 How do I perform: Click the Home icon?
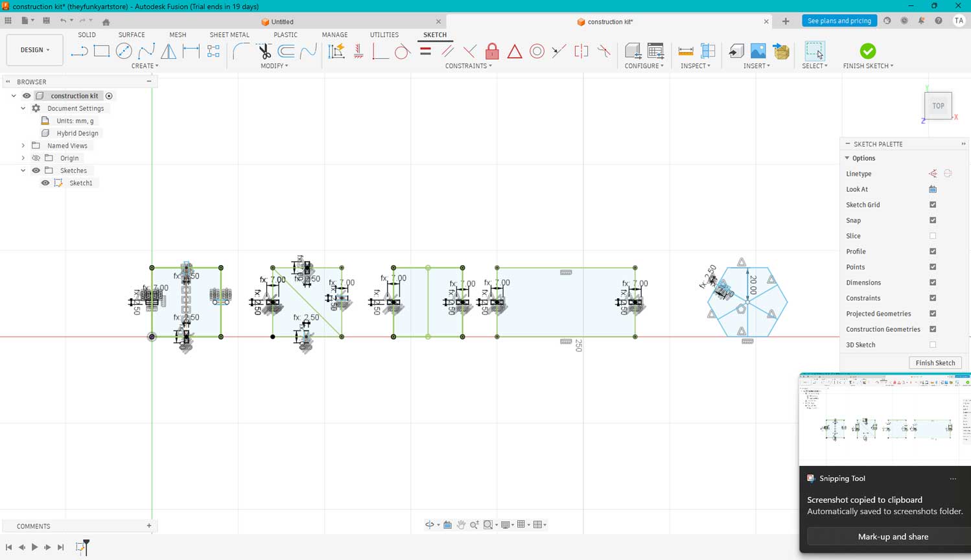tap(106, 21)
